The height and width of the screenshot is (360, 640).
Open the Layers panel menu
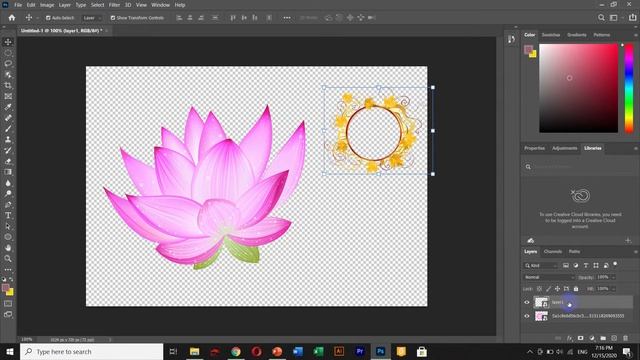(636, 252)
